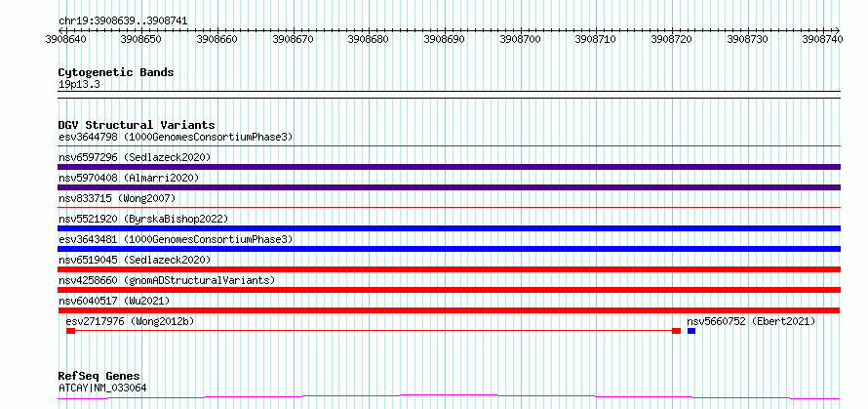This screenshot has width=868, height=409.
Task: Click ruler position 3908700
Action: click(x=521, y=39)
